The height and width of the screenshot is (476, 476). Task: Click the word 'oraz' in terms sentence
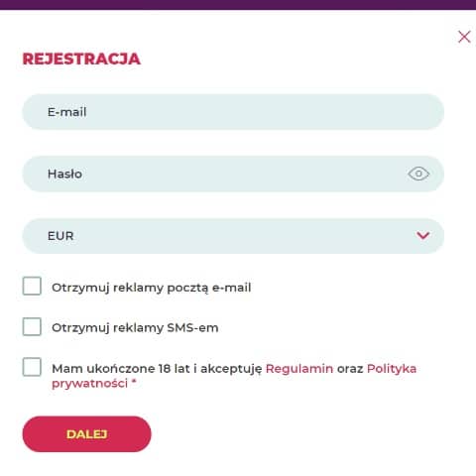point(350,369)
